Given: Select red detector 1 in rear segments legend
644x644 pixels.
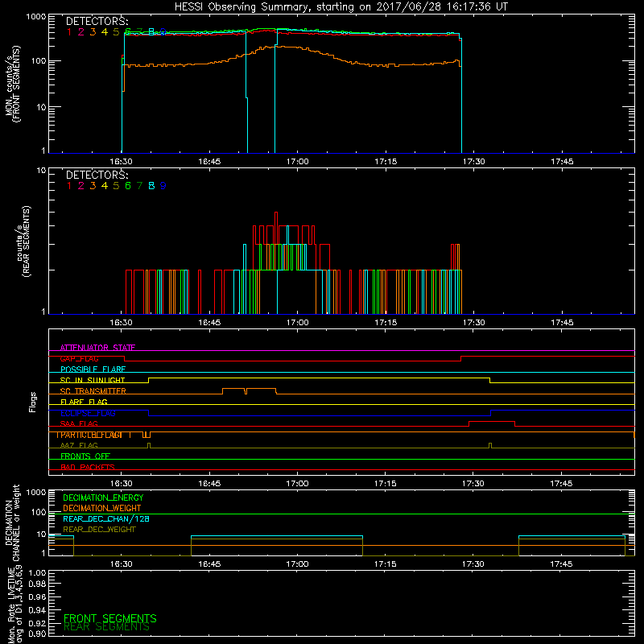Looking at the screenshot, I should point(69,186).
